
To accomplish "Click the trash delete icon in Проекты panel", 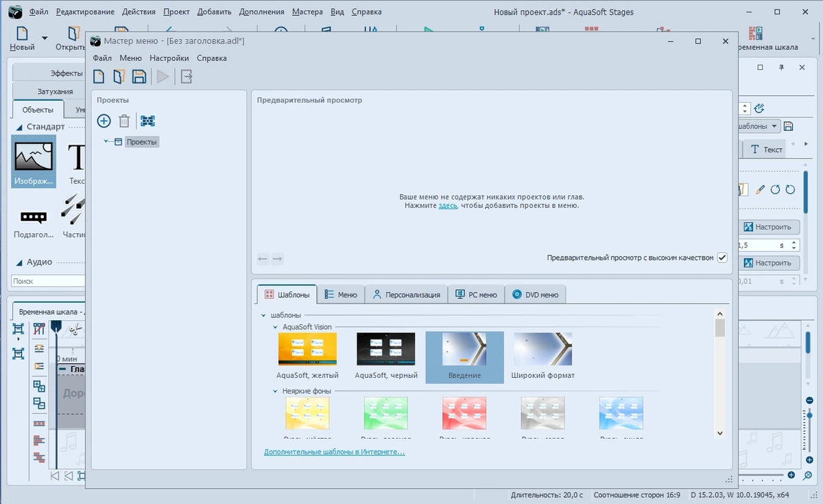I will (124, 121).
